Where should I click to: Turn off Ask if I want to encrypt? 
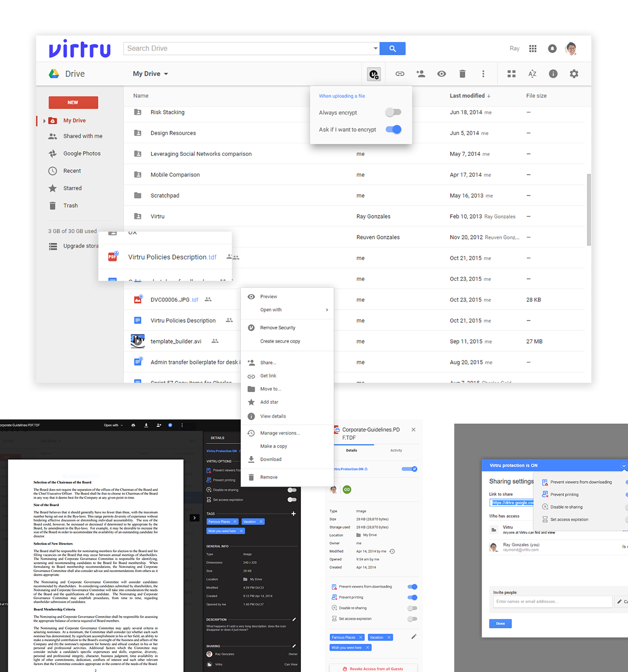pyautogui.click(x=394, y=129)
